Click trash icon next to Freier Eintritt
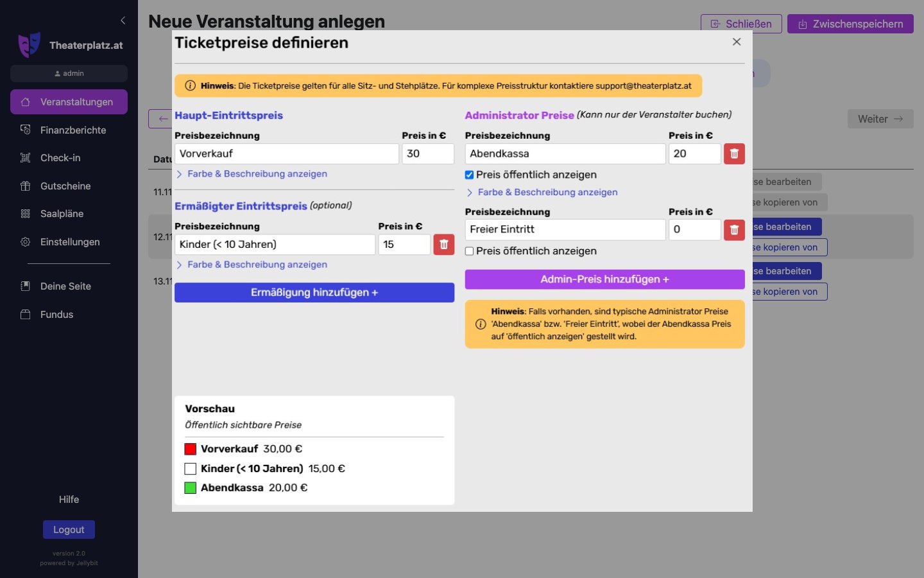Screen dimensions: 924x578 pos(734,230)
